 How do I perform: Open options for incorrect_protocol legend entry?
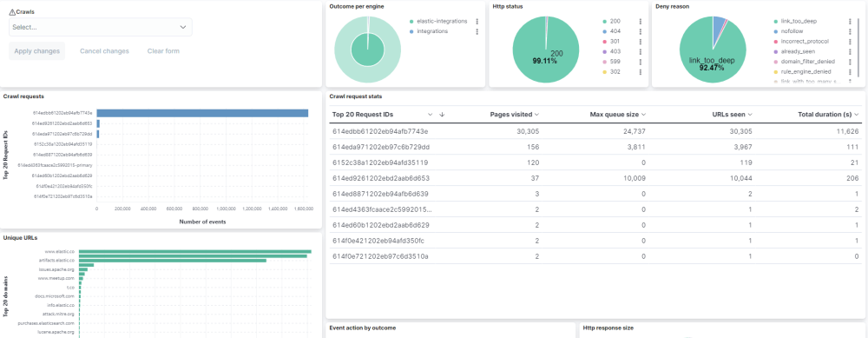850,42
